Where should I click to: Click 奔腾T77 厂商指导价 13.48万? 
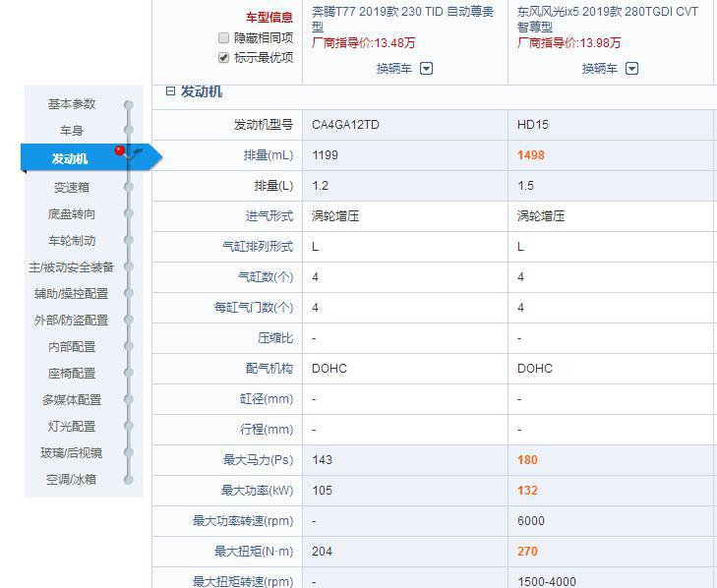coord(364,43)
